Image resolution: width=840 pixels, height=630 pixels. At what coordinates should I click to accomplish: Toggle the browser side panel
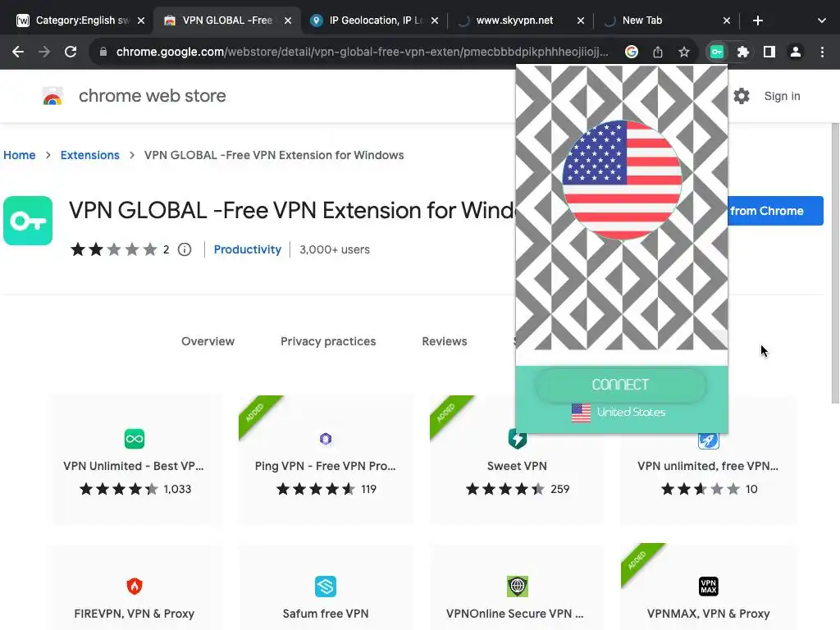[x=769, y=52]
